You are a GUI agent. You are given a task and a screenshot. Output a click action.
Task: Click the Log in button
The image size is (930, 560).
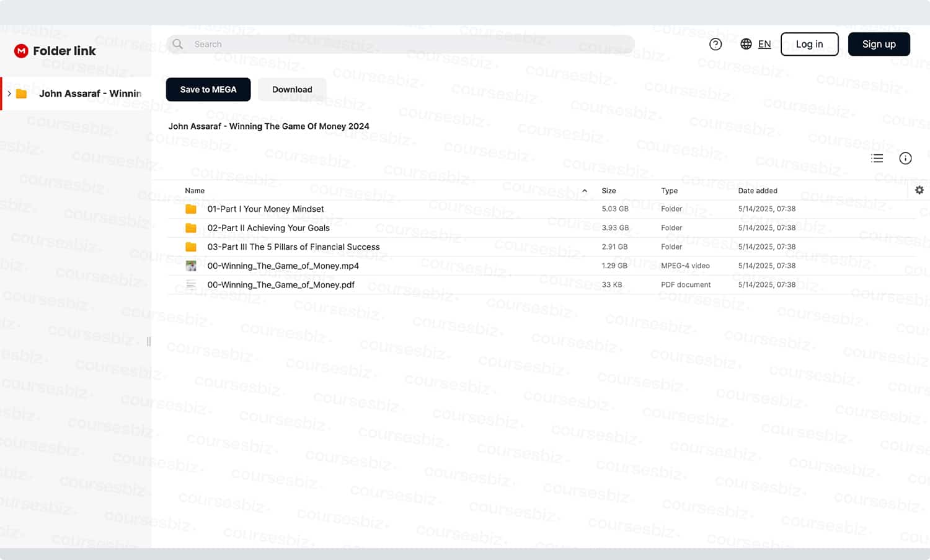pos(810,44)
